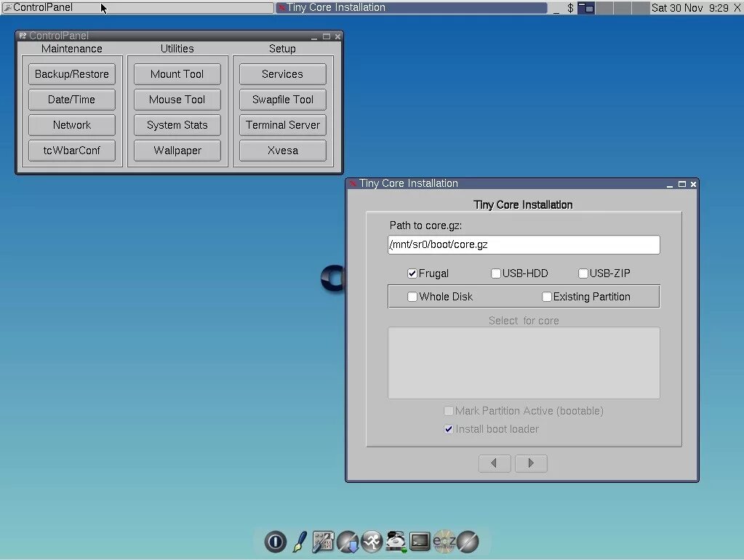Image resolution: width=744 pixels, height=560 pixels.
Task: Open the Editor paintbrush icon in the dock
Action: click(x=300, y=542)
